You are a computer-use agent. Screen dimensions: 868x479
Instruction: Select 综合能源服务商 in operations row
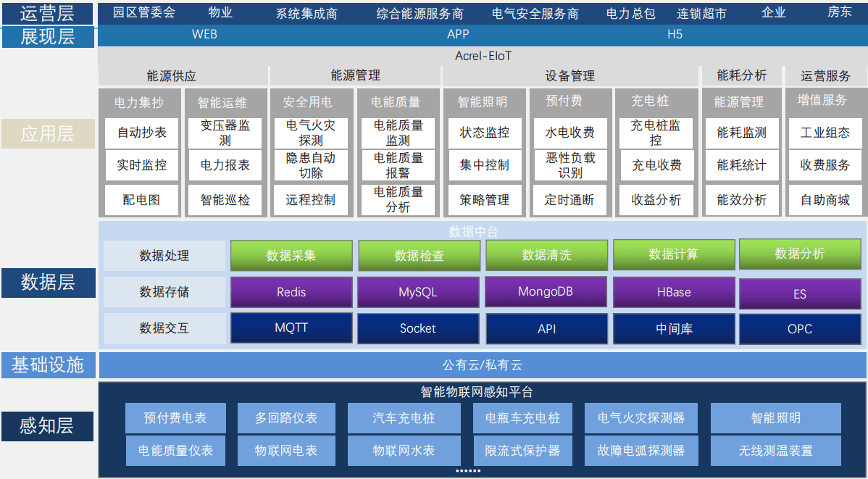420,14
